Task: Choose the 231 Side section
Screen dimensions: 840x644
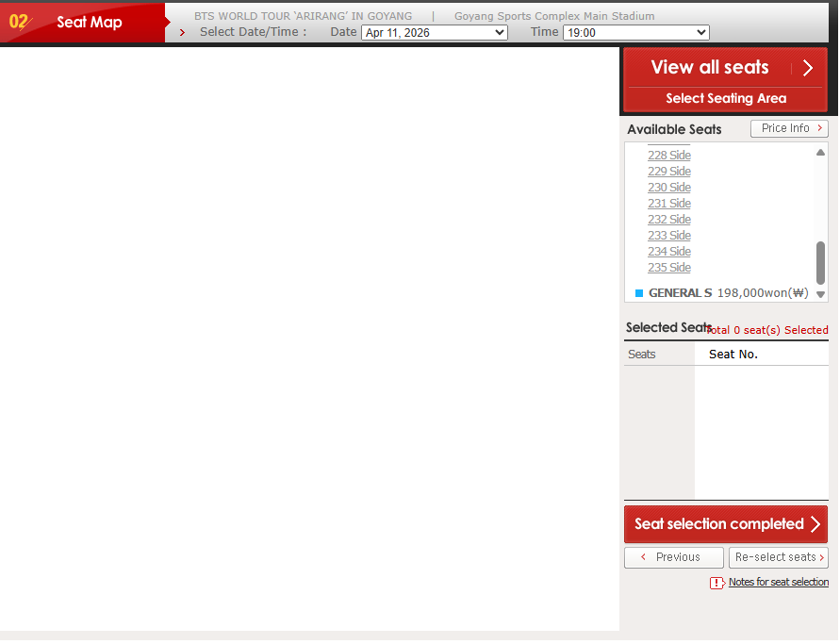Action: point(669,204)
